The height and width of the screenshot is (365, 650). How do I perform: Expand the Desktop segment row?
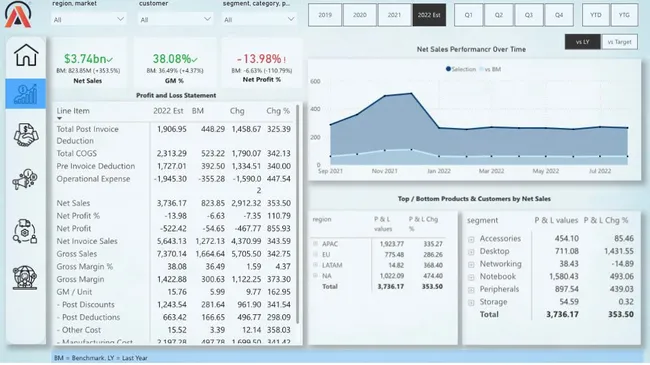coord(471,252)
